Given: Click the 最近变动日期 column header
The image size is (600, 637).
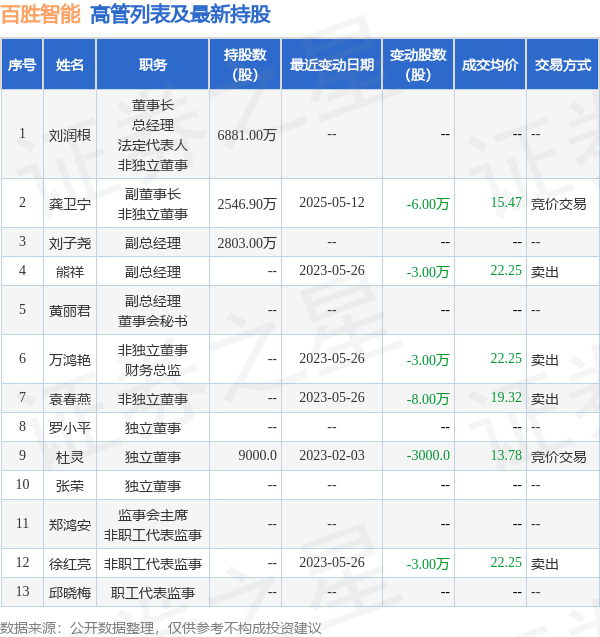Looking at the screenshot, I should tap(332, 64).
